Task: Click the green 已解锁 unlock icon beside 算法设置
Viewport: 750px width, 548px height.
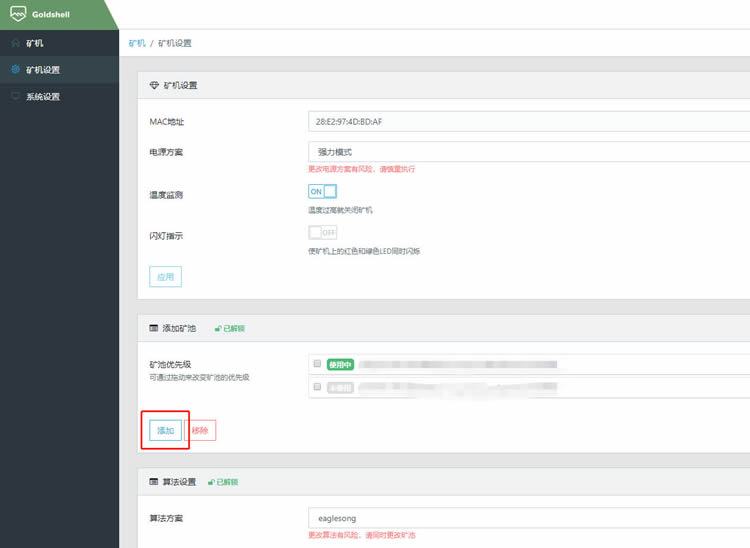Action: click(211, 482)
